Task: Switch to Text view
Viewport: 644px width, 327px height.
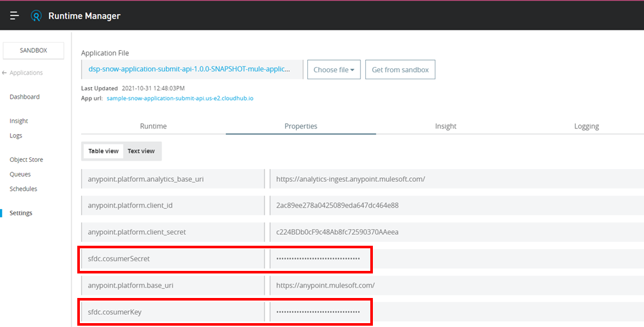Action: 141,151
